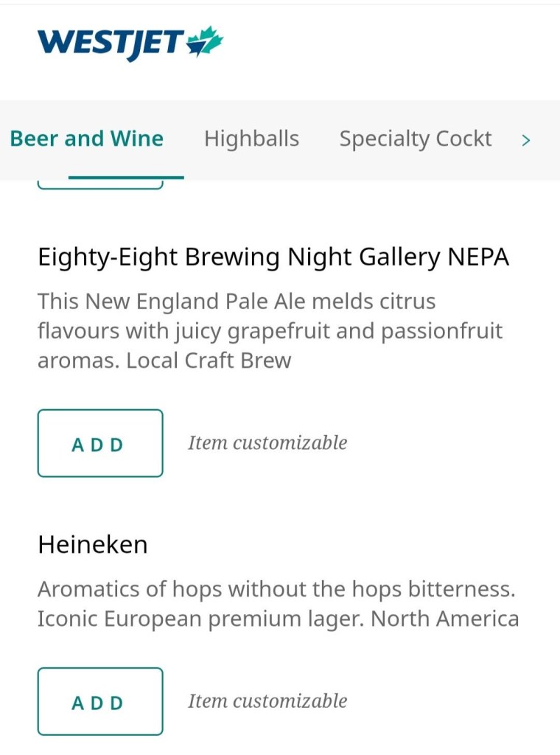The image size is (560, 755).
Task: Click 'Item customizable' beside the NEPA Add button
Action: pos(267,442)
